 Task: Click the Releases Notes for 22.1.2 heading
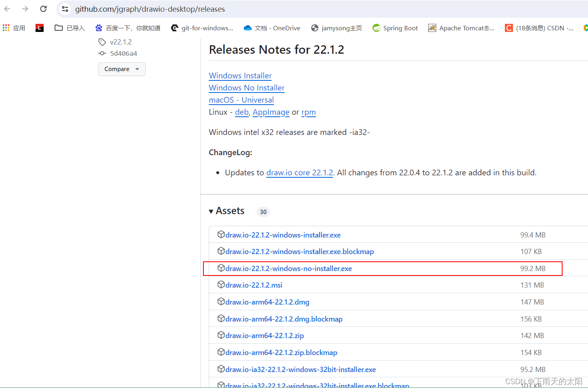tap(276, 50)
